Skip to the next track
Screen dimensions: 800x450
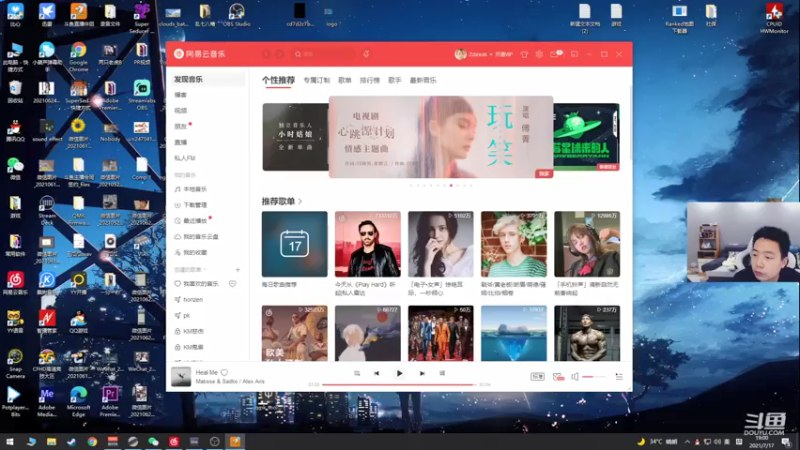click(422, 373)
